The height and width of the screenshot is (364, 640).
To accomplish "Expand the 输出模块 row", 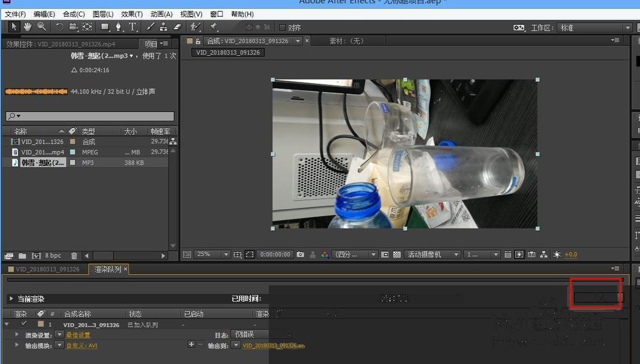I will pos(17,345).
